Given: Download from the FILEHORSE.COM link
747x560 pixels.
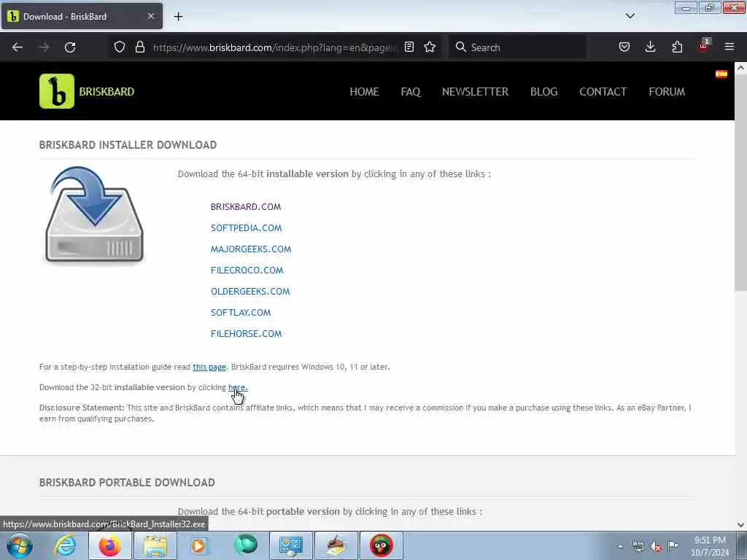Looking at the screenshot, I should 247,334.
